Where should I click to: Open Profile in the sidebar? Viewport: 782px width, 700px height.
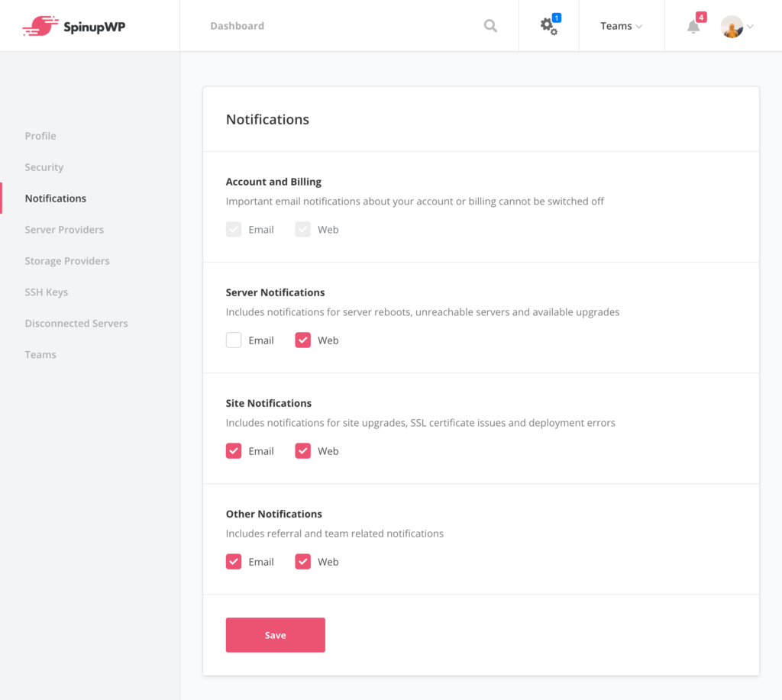tap(40, 136)
